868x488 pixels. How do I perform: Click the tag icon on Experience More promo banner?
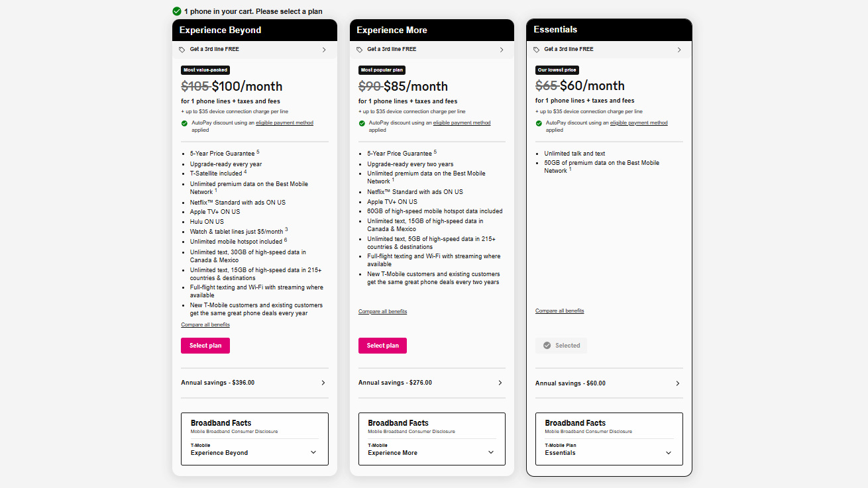[361, 49]
